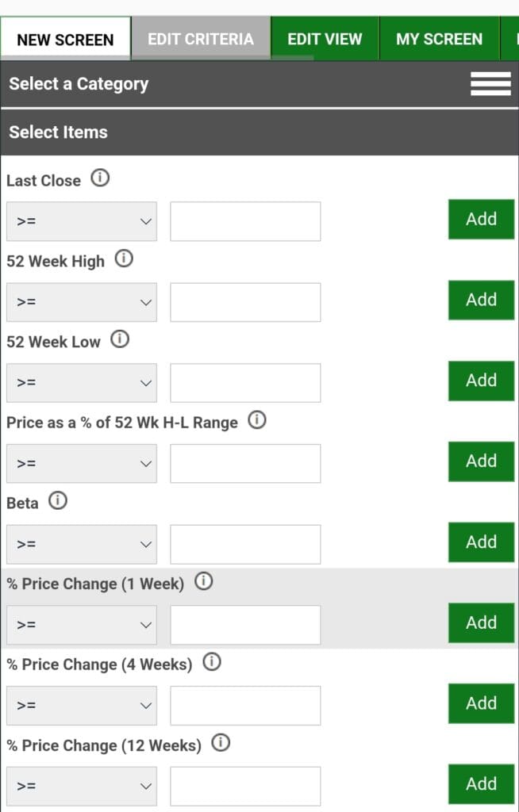Open the My Screen tab
Image resolution: width=519 pixels, height=812 pixels.
[x=439, y=39]
